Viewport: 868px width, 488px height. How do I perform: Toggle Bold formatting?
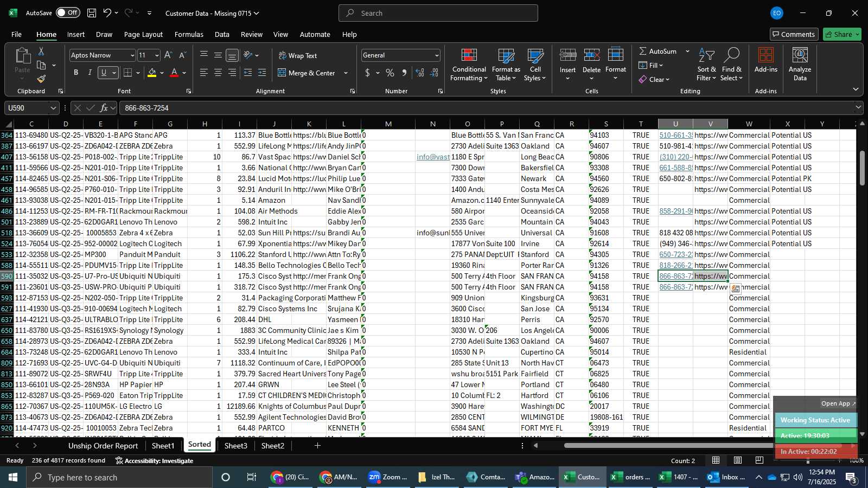pyautogui.click(x=75, y=73)
